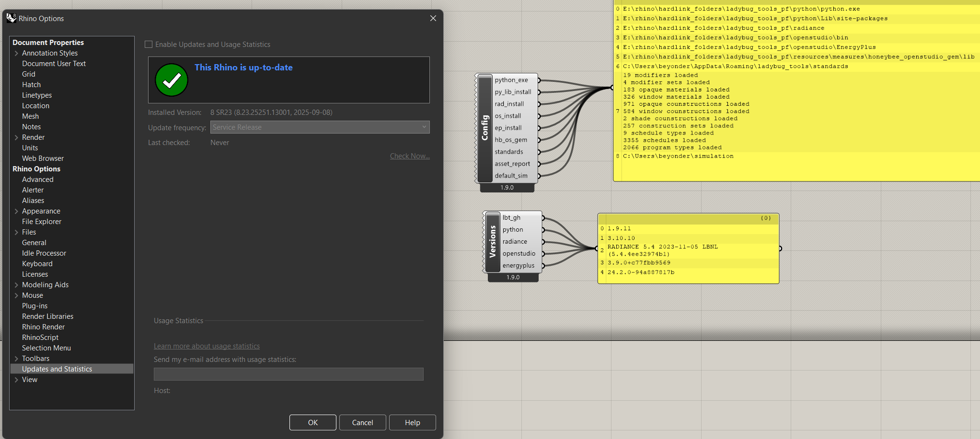980x439 pixels.
Task: Click the Config component's dark icon bar
Action: point(485,128)
